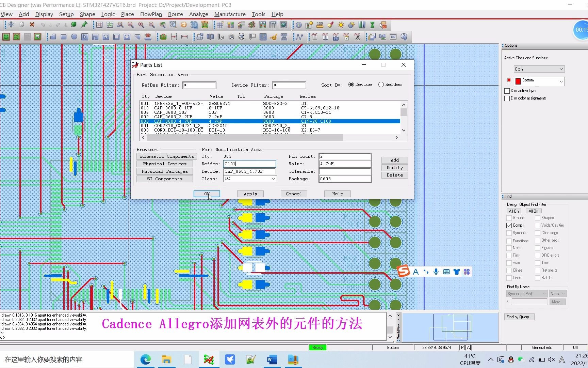This screenshot has height=368, width=588.
Task: Click the Dehighlight icon with dark sun
Action: (x=351, y=25)
